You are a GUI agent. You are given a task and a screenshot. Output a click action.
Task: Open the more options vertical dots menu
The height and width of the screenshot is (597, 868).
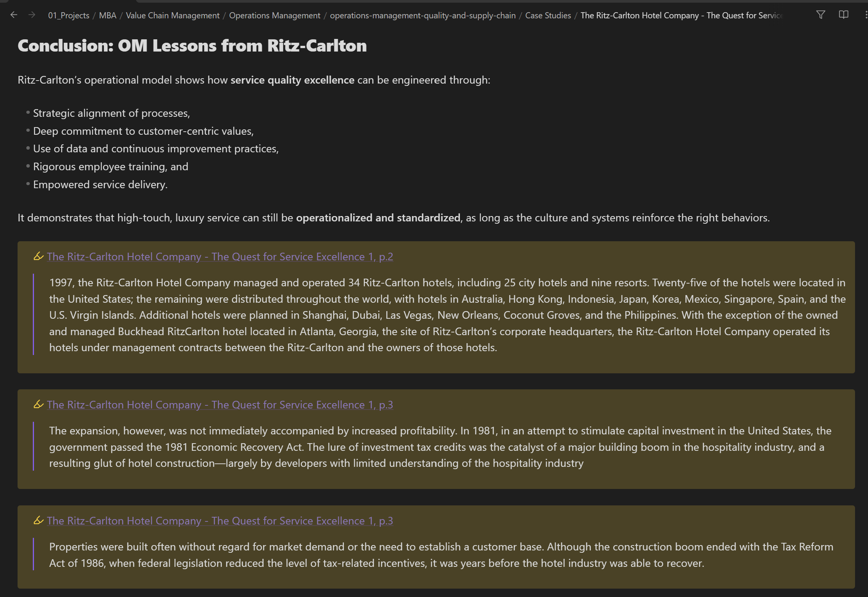866,15
